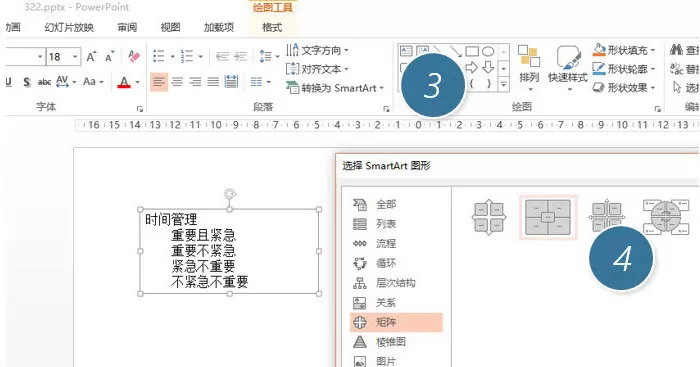Select the arrow line shape in the gallery
Screen dimensions: 700x367
coord(455,51)
